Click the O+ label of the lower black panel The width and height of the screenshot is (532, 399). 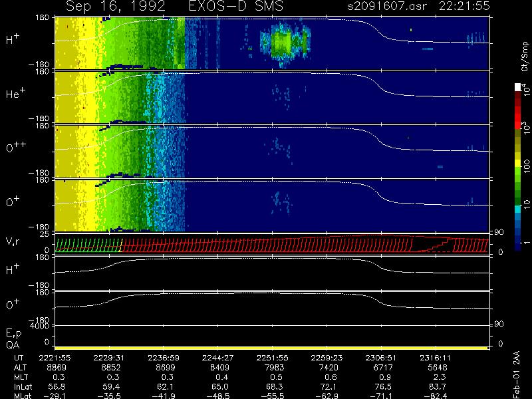click(x=13, y=305)
